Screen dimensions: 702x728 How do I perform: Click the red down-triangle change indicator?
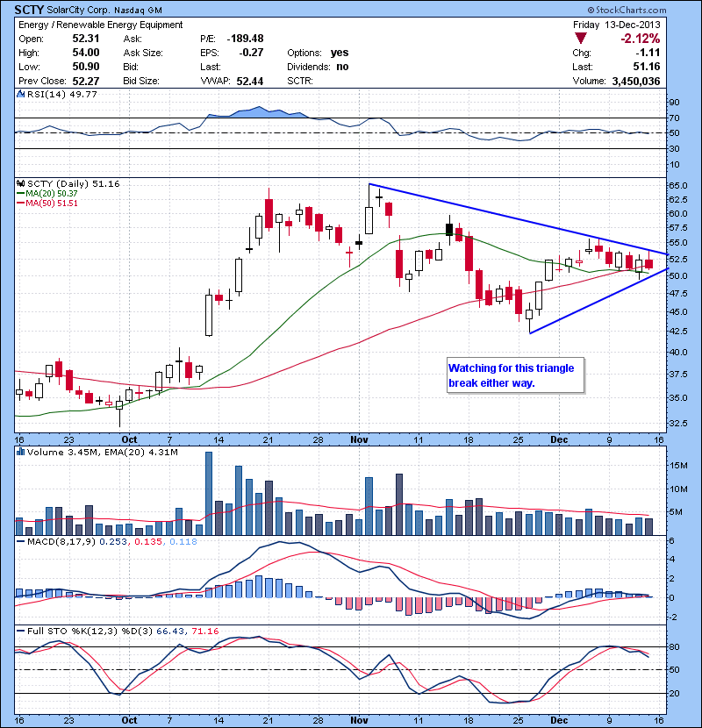(581, 38)
